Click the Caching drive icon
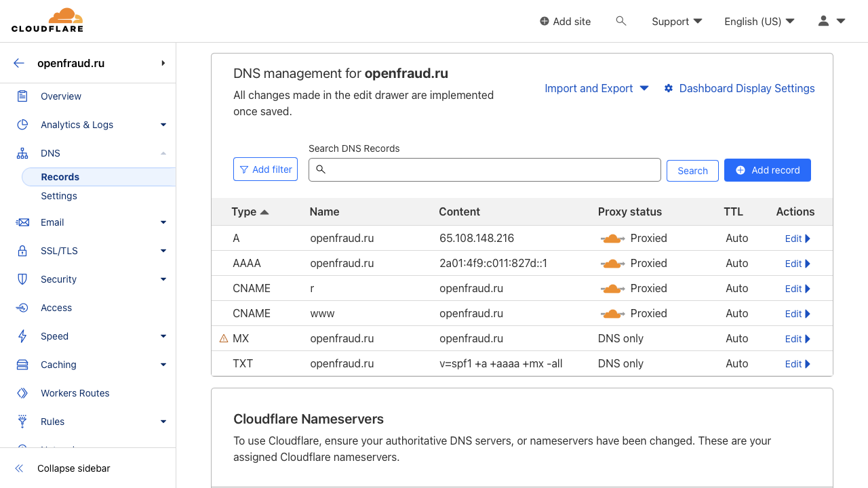The image size is (868, 488). tap(22, 365)
